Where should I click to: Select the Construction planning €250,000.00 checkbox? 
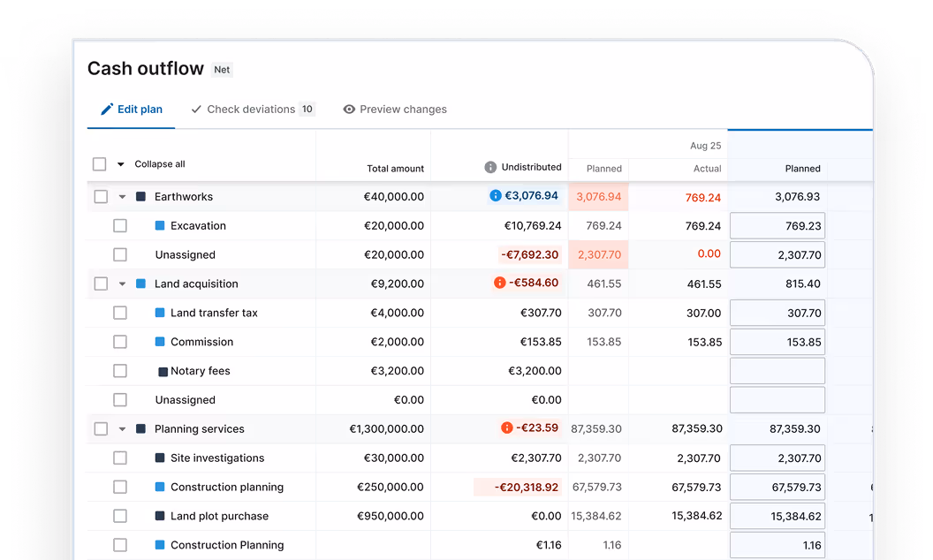[120, 487]
